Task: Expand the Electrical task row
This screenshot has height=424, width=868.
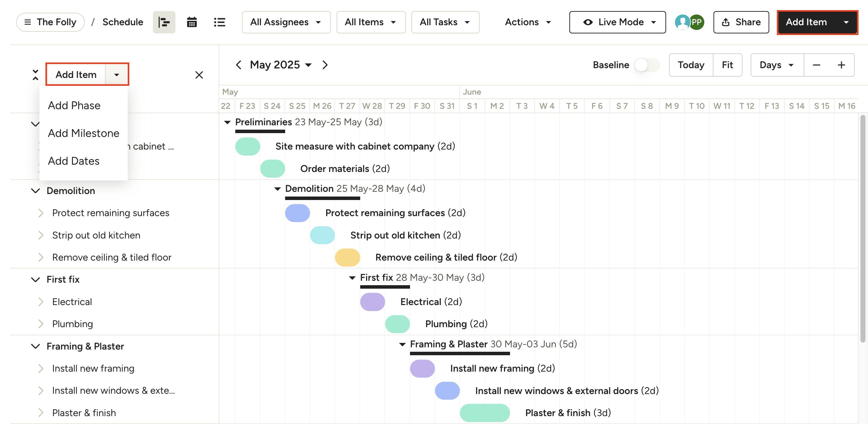Action: click(x=41, y=302)
